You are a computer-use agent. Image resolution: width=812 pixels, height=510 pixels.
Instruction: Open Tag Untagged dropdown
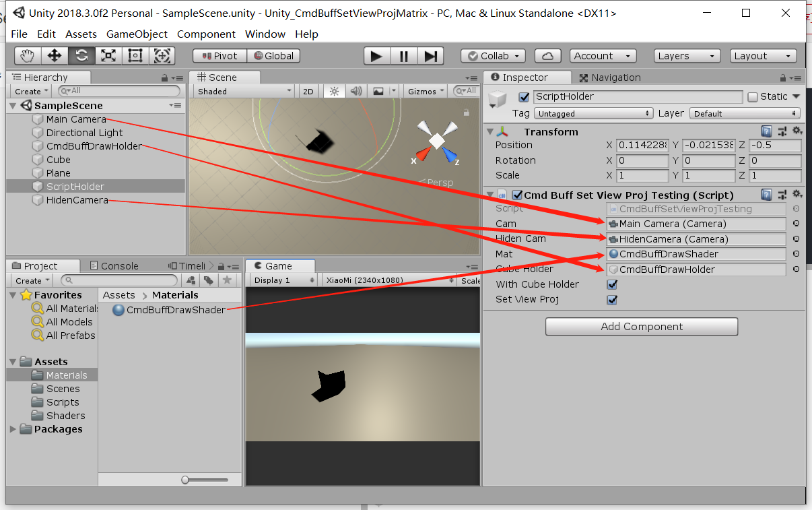pyautogui.click(x=595, y=113)
